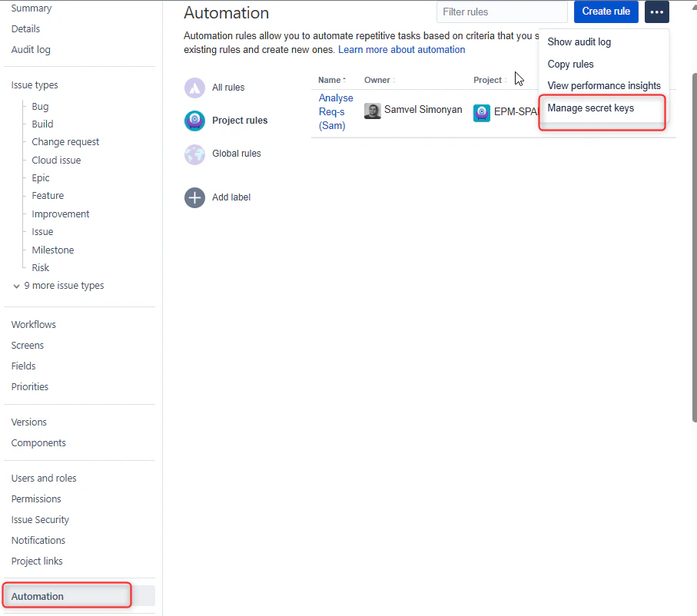The width and height of the screenshot is (697, 616).
Task: Select Copy rules in the dropdown menu
Action: point(570,64)
